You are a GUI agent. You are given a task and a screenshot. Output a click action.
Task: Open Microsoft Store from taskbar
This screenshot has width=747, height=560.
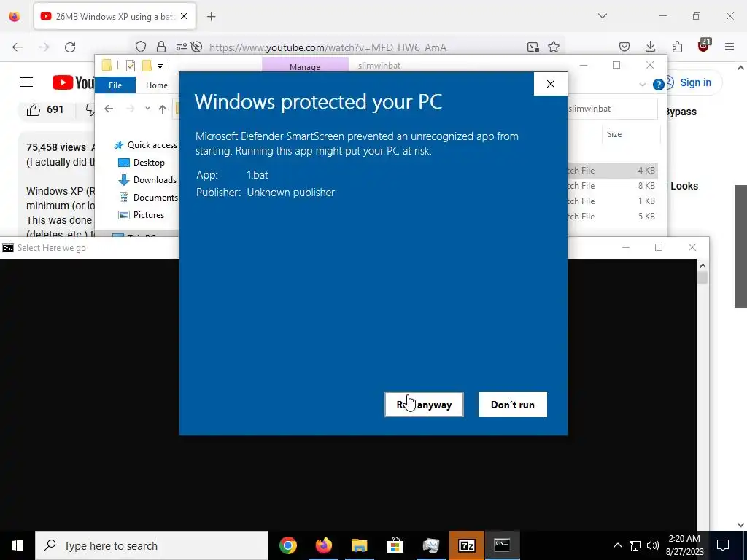395,545
